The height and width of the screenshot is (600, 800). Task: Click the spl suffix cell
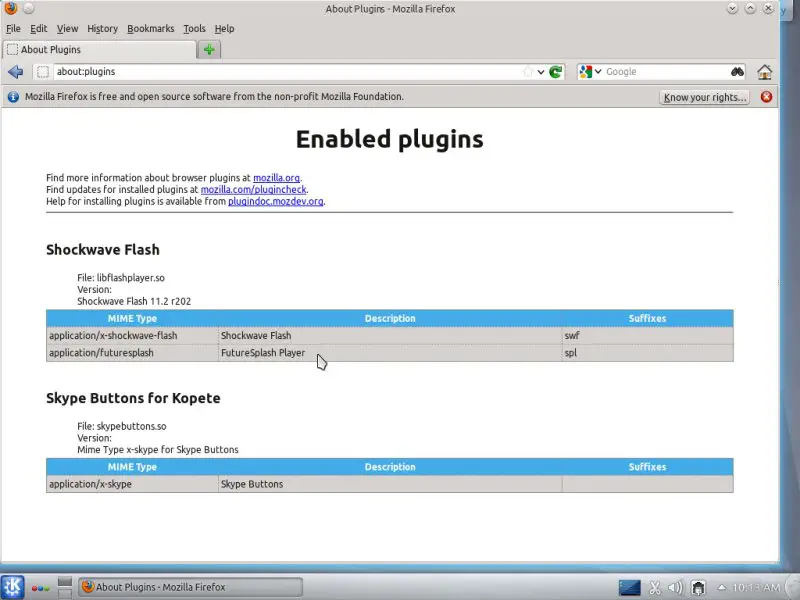tap(647, 353)
